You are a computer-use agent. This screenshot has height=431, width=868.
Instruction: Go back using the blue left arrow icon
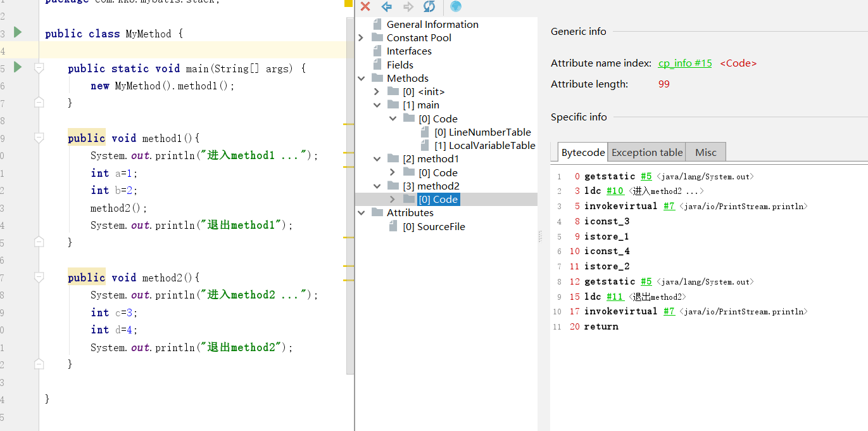click(x=387, y=6)
